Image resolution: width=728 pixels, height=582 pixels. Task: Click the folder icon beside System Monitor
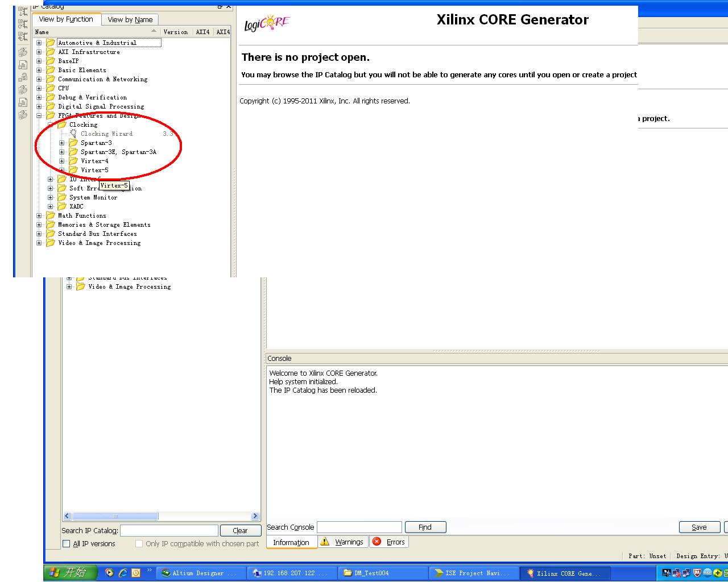pos(61,197)
